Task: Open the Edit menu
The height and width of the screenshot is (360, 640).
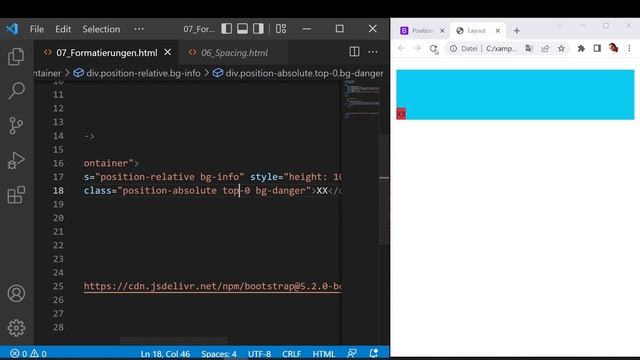Action: tap(63, 29)
